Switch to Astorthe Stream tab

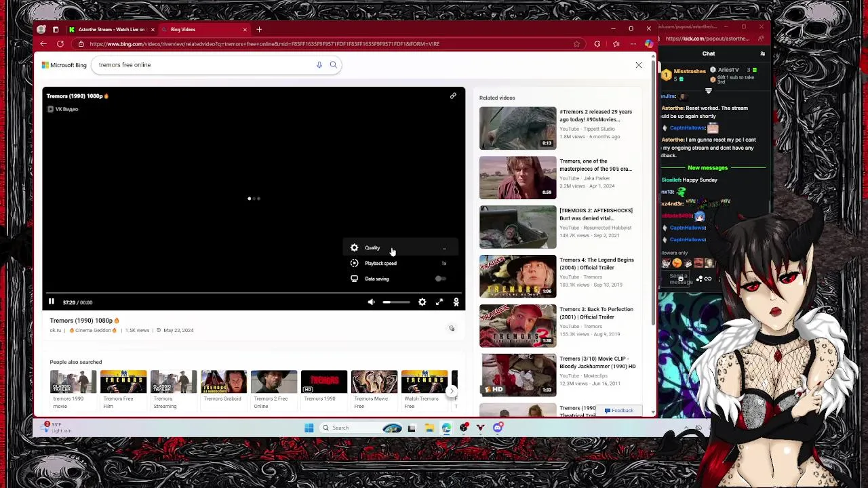(112, 30)
